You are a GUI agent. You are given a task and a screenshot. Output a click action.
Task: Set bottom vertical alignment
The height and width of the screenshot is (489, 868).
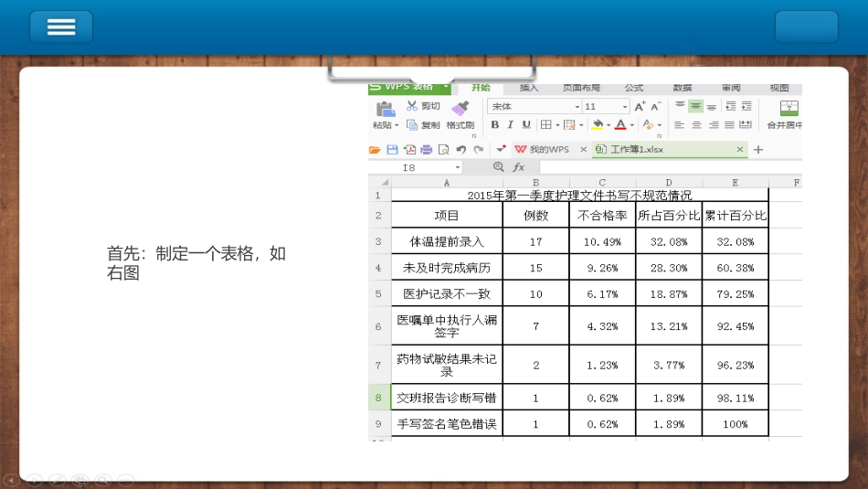712,106
